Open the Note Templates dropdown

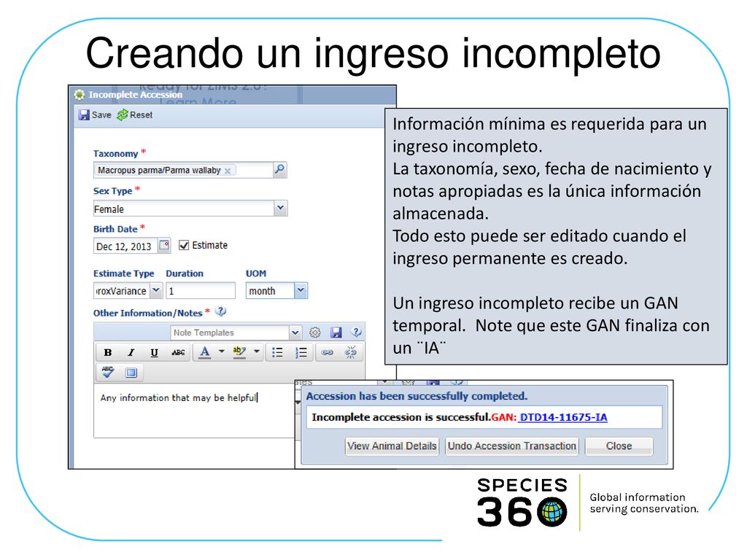click(295, 332)
